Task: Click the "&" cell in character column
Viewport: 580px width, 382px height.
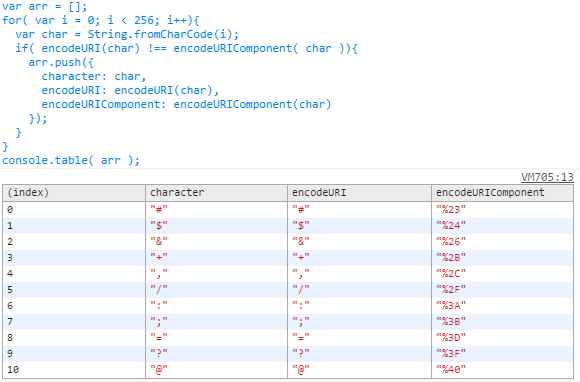Action: point(216,241)
